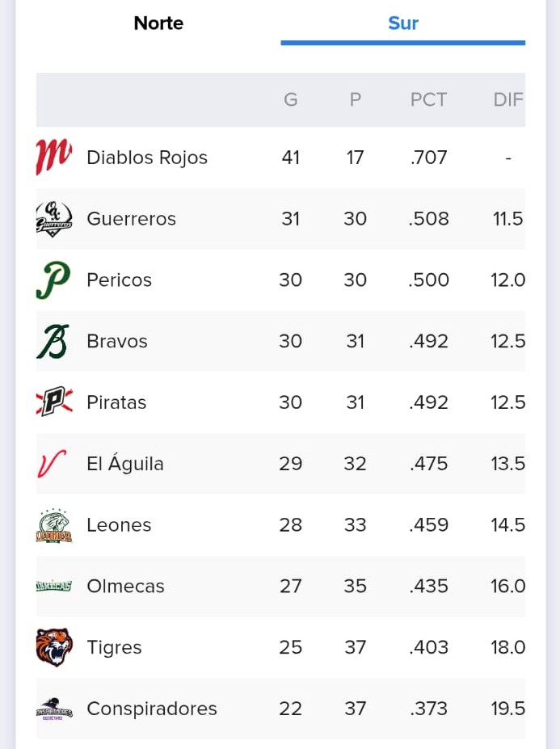Click the DIF column header
The width and height of the screenshot is (560, 749).
click(x=508, y=100)
